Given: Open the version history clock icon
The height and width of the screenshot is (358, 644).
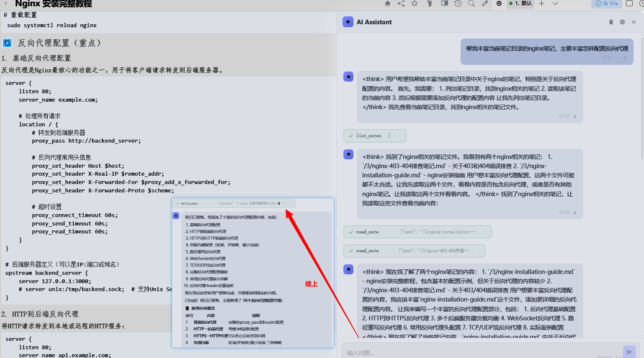Looking at the screenshot, I should tap(458, 3).
